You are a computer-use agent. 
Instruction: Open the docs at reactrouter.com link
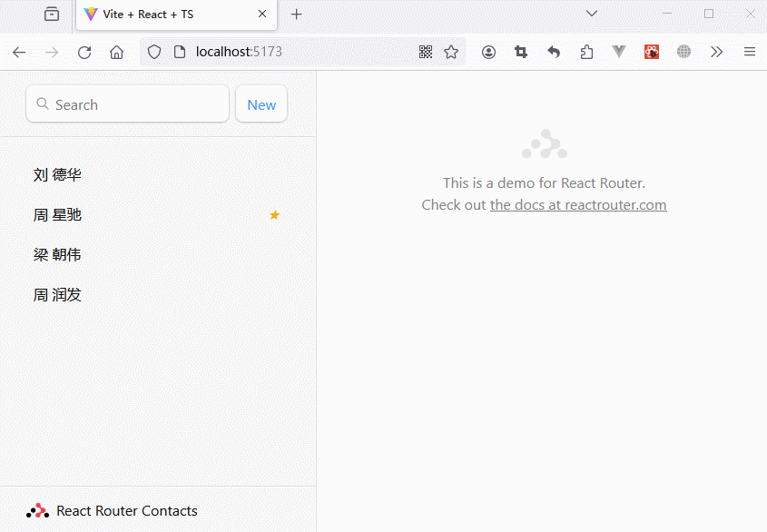(x=578, y=205)
